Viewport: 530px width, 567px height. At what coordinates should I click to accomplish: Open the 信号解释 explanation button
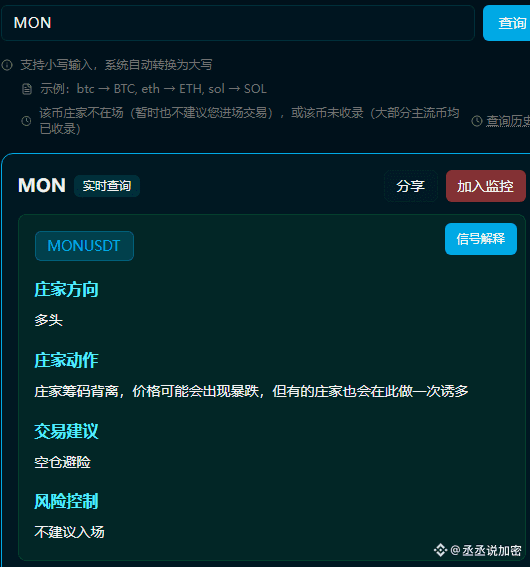481,239
